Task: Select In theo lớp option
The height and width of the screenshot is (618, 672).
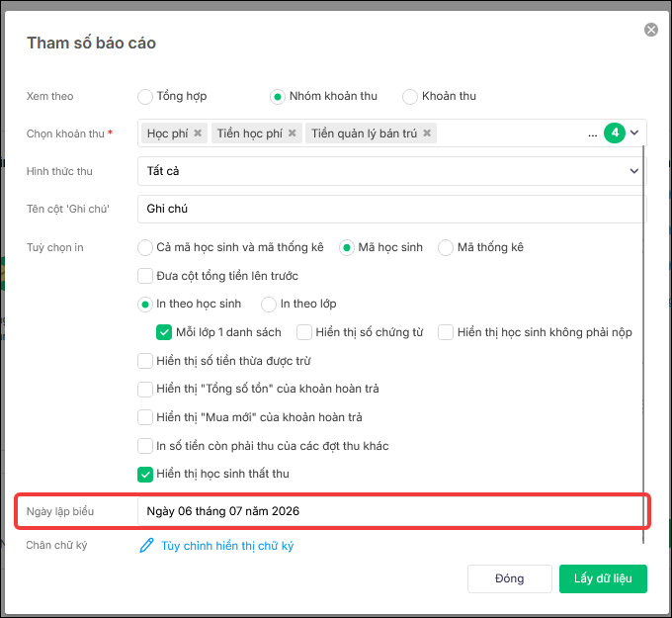Action: pos(269,305)
